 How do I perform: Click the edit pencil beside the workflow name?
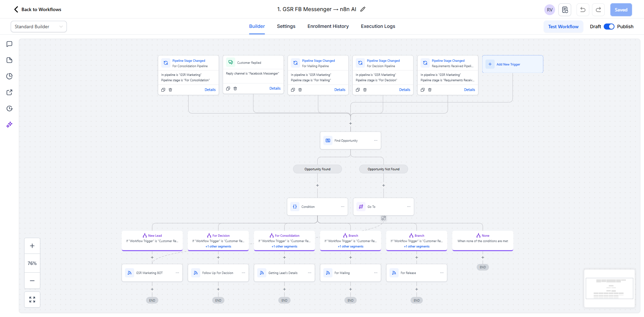363,9
